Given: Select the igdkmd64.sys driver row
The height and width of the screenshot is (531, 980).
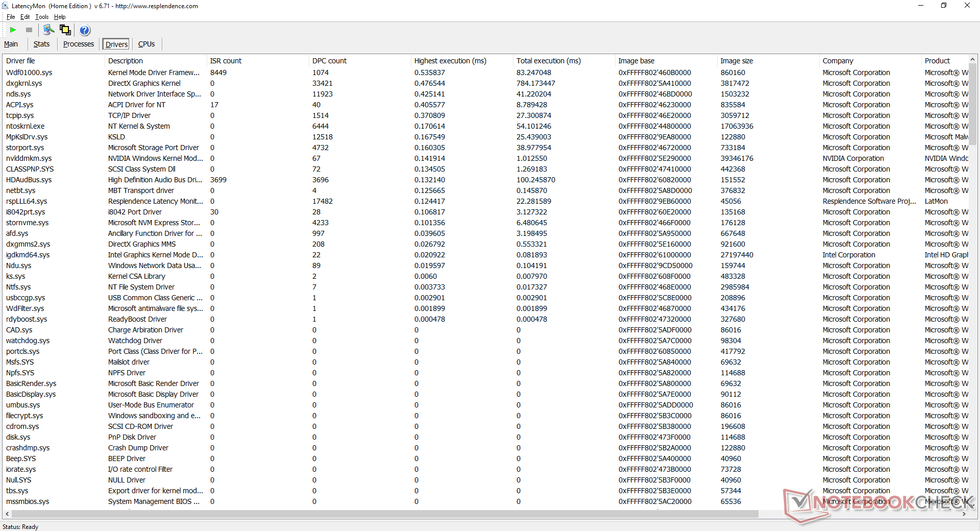Looking at the screenshot, I should 485,255.
